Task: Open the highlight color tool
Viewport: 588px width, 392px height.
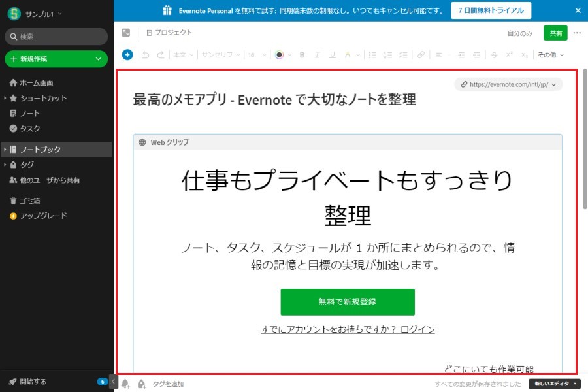Action: [x=348, y=55]
